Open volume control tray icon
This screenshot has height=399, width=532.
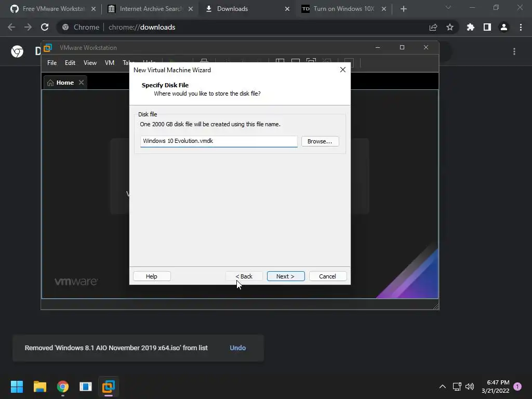[x=470, y=387]
